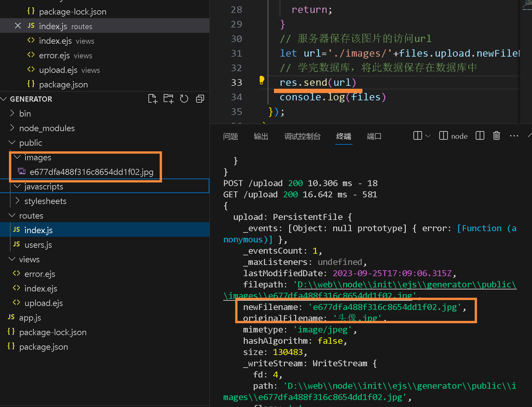Switch to the 调试控制台 panel tab

[x=302, y=136]
